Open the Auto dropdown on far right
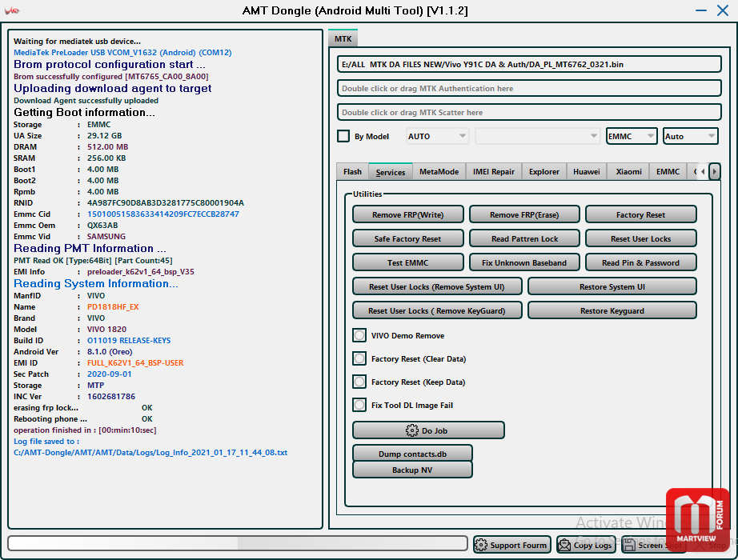Image resolution: width=738 pixels, height=560 pixels. pos(690,136)
